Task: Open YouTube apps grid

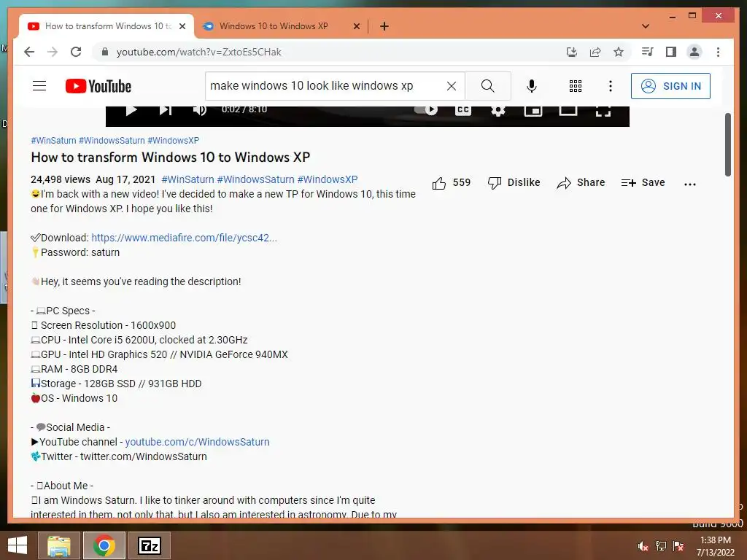Action: [x=576, y=86]
